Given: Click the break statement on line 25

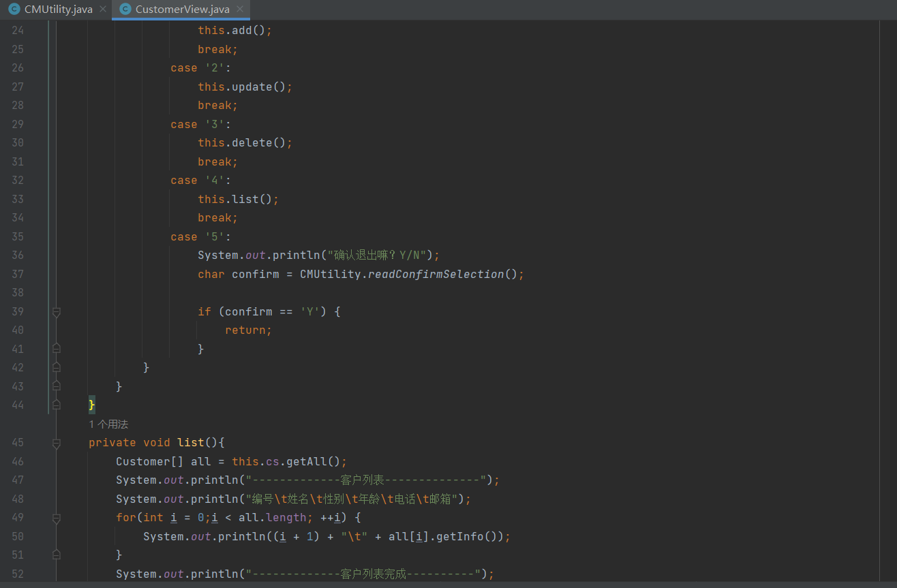Looking at the screenshot, I should point(218,49).
